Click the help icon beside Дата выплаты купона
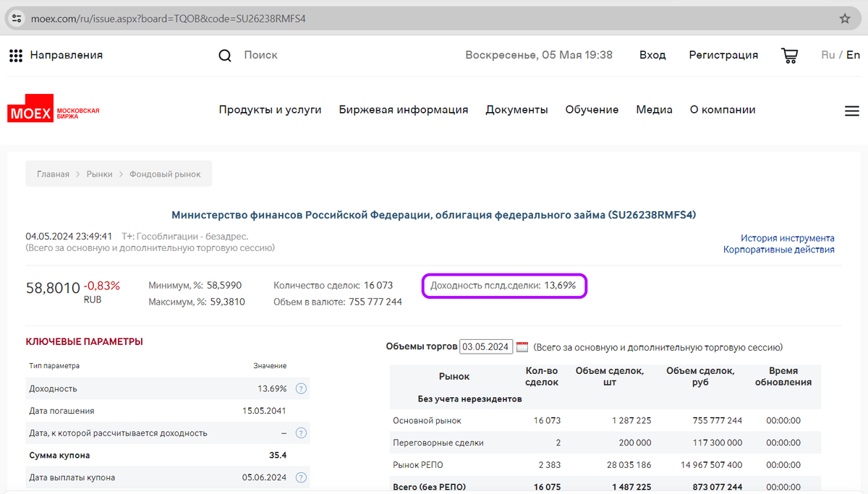The image size is (868, 494). (x=301, y=477)
